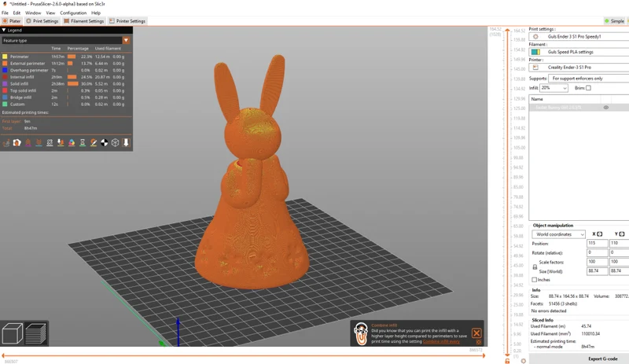
Task: Click Export G-code button
Action: click(x=602, y=358)
